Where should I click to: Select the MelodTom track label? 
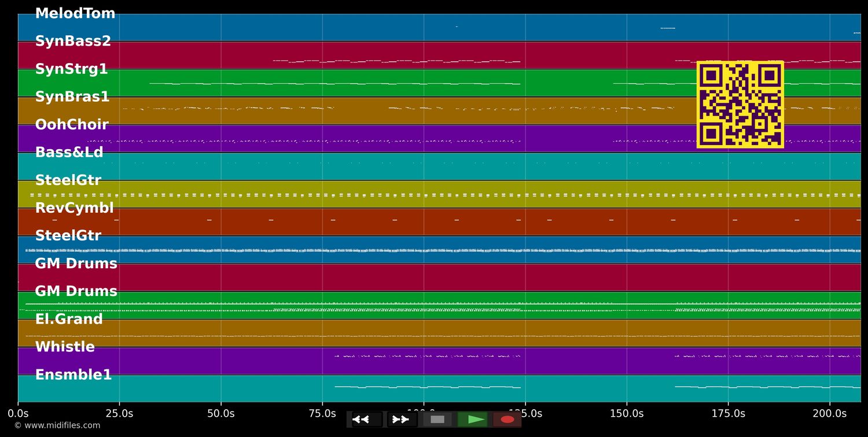75,14
